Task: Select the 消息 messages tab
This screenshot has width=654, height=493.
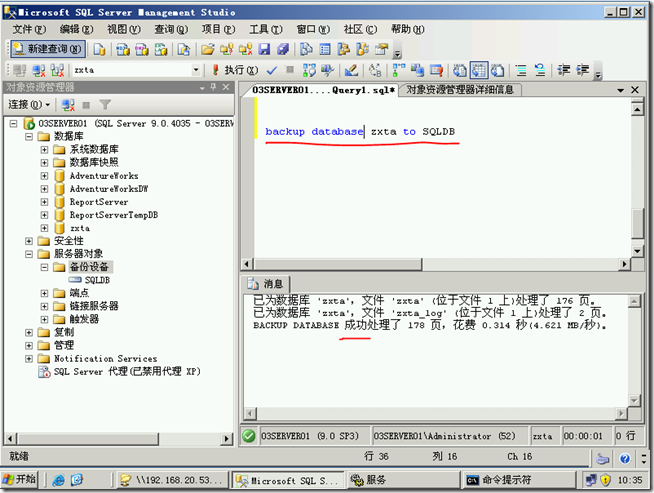Action: point(266,284)
